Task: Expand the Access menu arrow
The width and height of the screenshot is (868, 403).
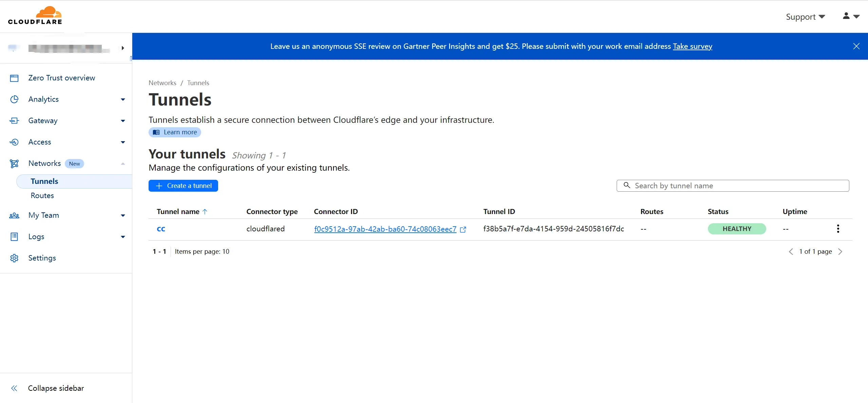Action: pos(123,142)
